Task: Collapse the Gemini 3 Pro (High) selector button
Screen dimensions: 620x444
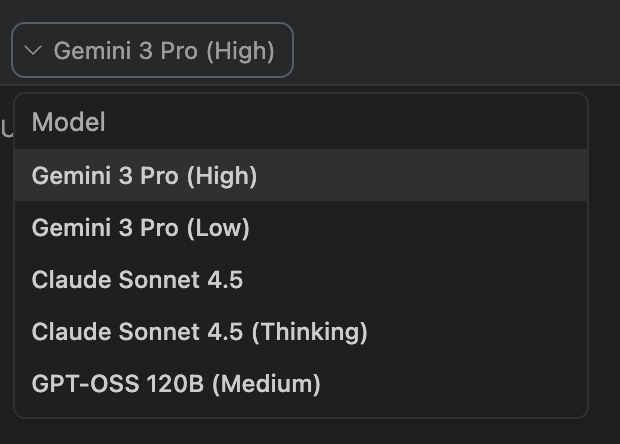Action: 152,51
